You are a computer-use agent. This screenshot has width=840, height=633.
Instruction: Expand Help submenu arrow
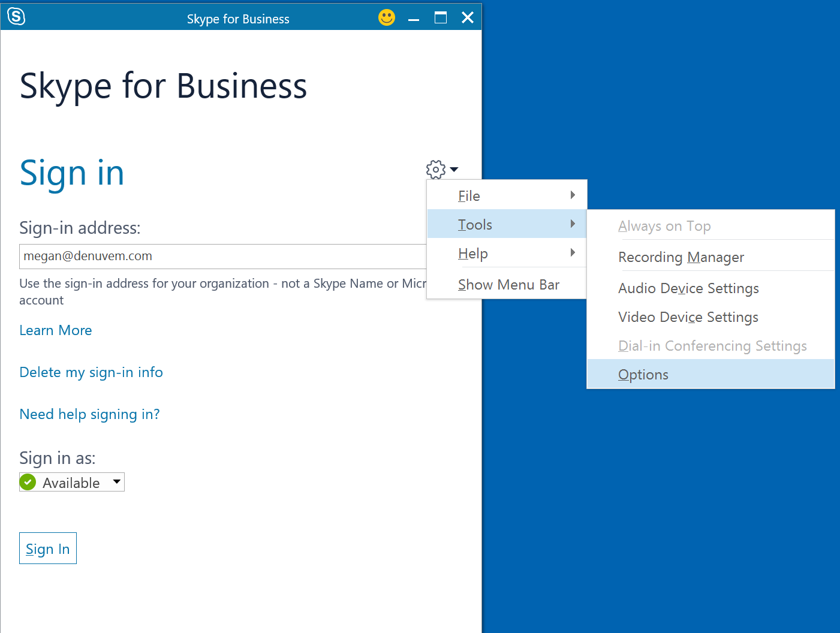click(x=573, y=252)
